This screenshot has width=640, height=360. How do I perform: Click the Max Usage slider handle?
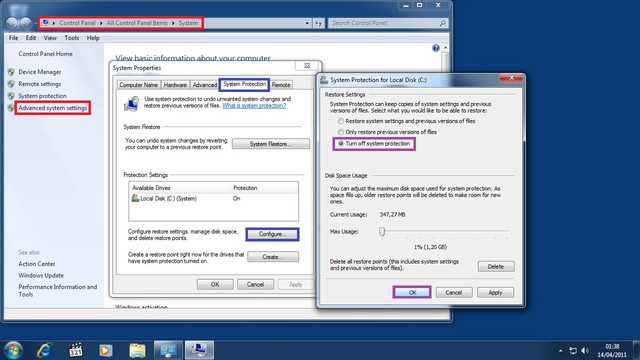(382, 231)
